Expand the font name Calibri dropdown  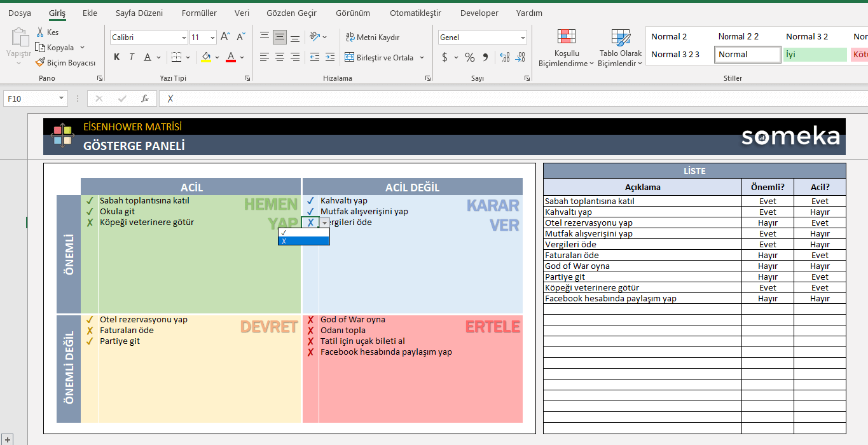pyautogui.click(x=184, y=38)
